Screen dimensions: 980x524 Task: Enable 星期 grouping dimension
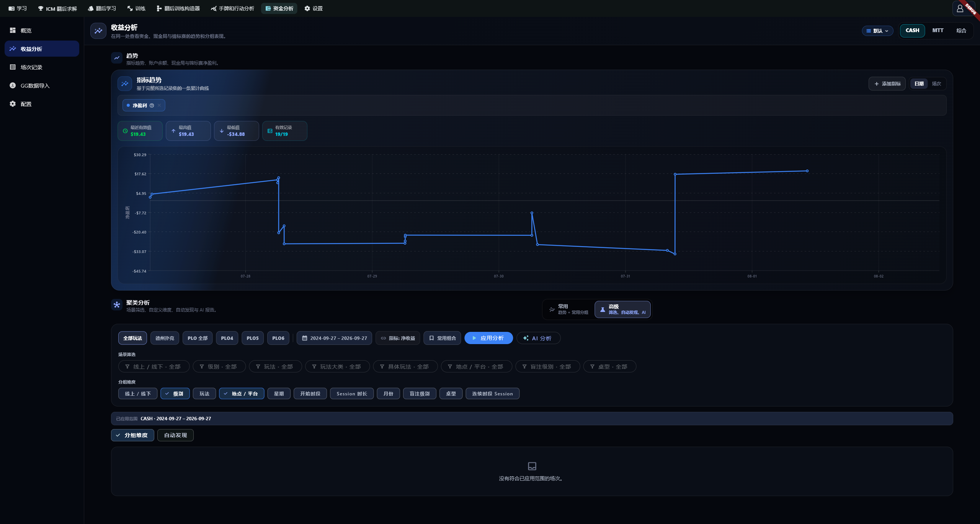point(279,393)
